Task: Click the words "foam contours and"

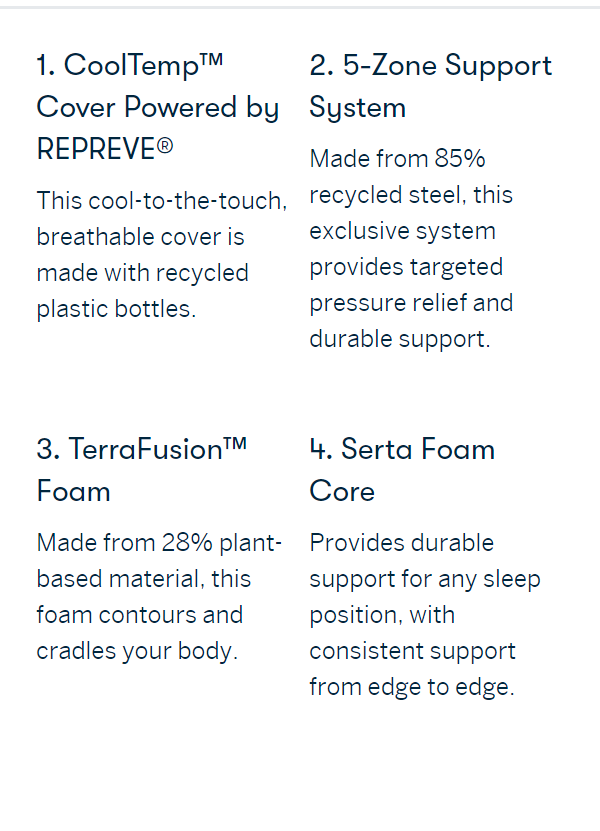Action: coord(139,615)
